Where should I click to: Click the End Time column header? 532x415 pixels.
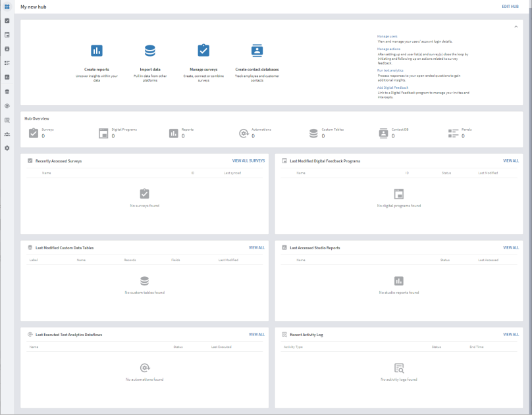tap(477, 347)
